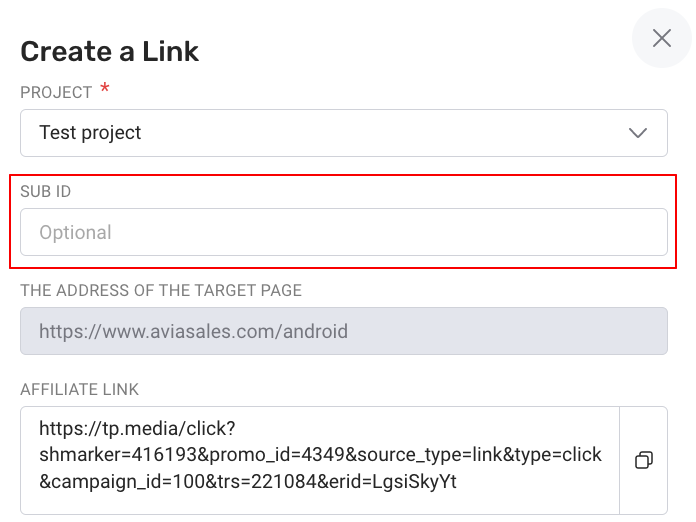The width and height of the screenshot is (696, 522).
Task: Click inside the affiliate link text box
Action: (x=320, y=460)
